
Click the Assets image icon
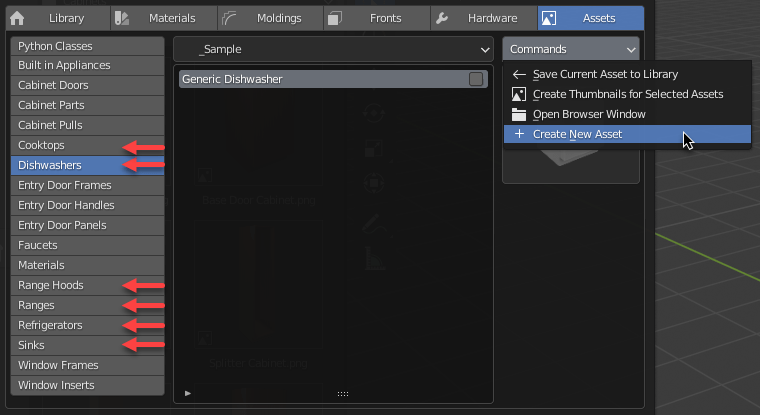pos(551,18)
